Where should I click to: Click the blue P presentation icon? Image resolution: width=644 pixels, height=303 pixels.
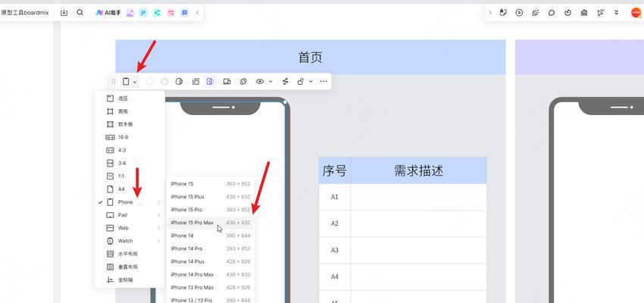[x=143, y=13]
